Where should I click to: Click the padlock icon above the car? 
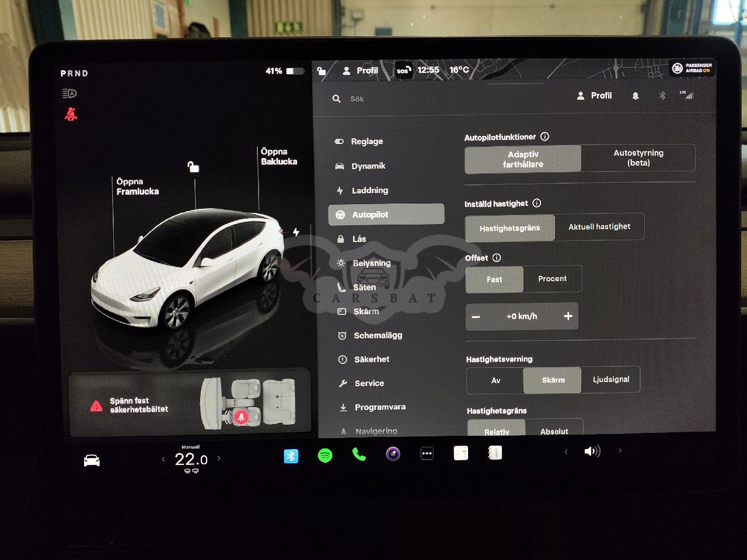193,167
